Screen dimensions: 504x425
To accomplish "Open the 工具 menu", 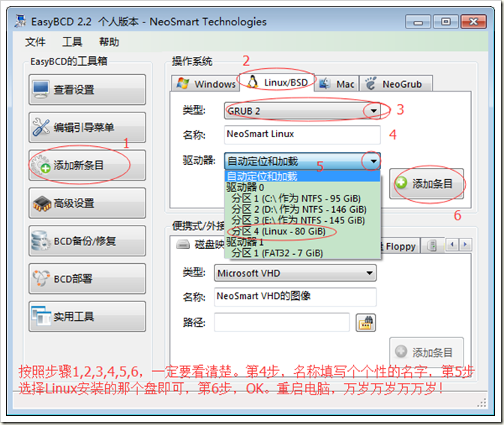I will tap(72, 42).
